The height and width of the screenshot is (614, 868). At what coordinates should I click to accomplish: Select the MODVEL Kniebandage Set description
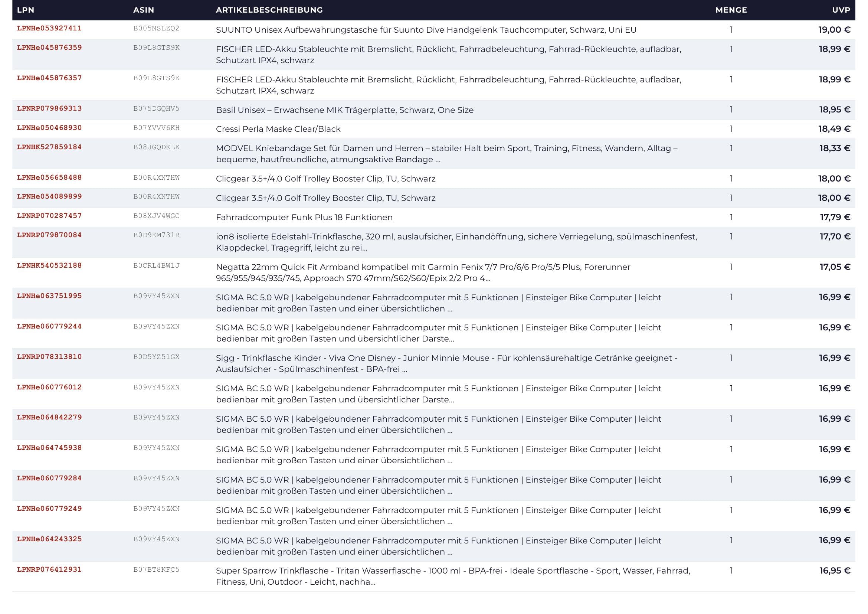(x=446, y=154)
